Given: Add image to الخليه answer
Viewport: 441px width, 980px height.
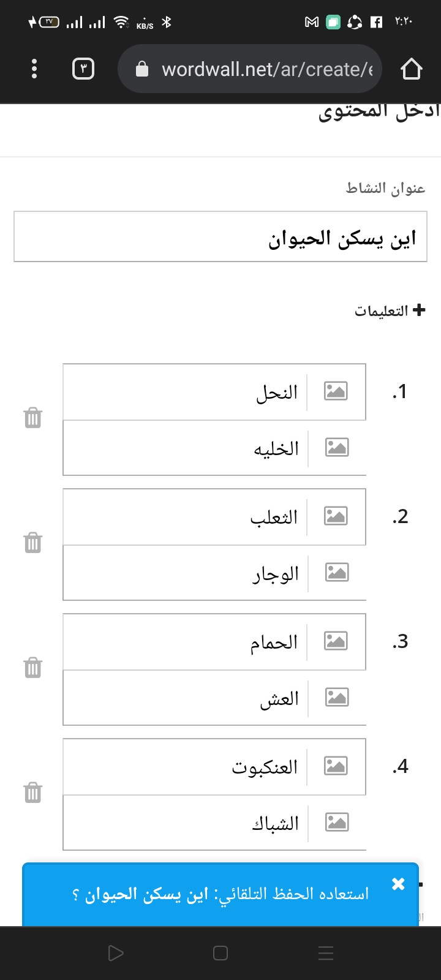Looking at the screenshot, I should [336, 447].
